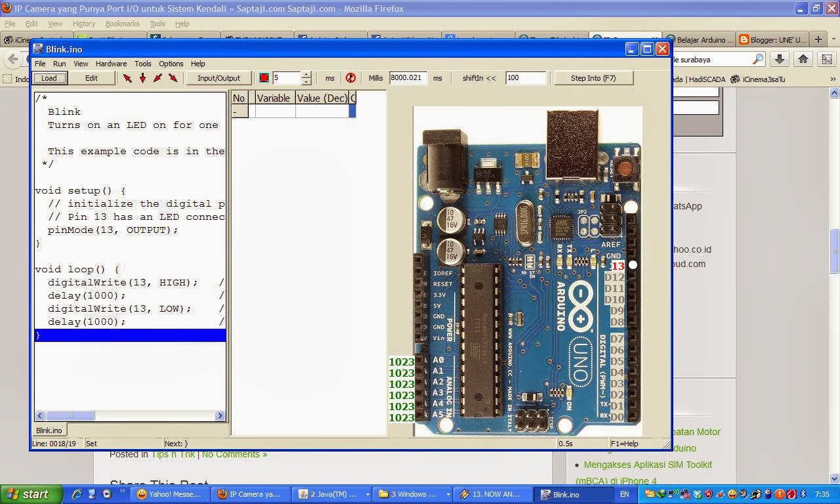This screenshot has width=840, height=504.
Task: Toggle digital pin D8 on the board
Action: pos(617,322)
